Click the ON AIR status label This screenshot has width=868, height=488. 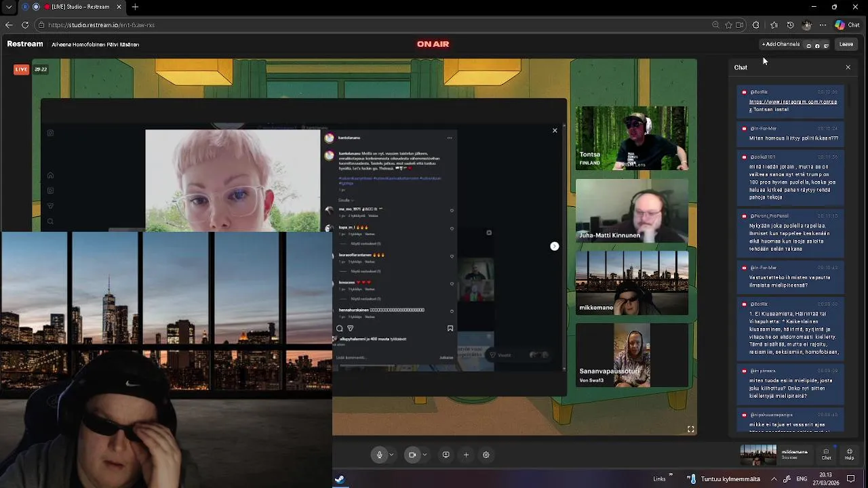tap(433, 44)
